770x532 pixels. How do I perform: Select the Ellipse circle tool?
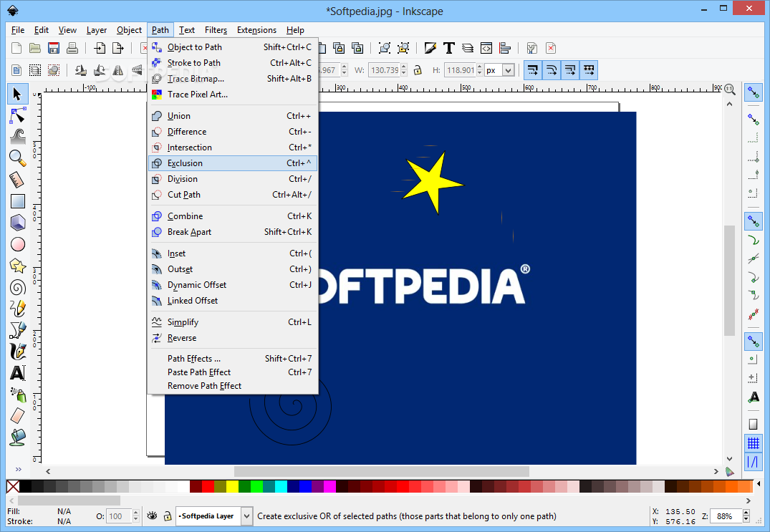pyautogui.click(x=17, y=244)
